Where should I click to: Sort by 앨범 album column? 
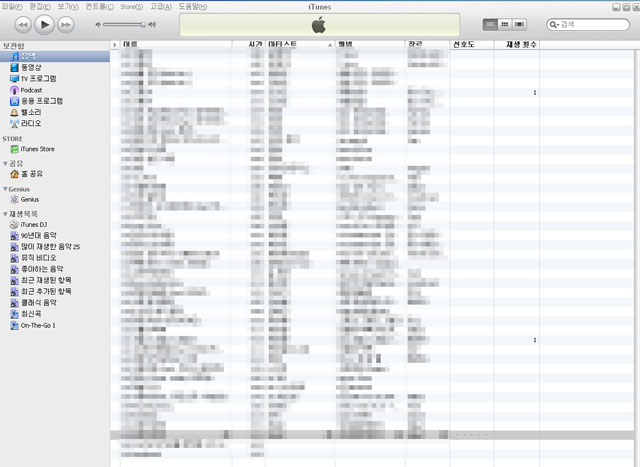point(370,44)
